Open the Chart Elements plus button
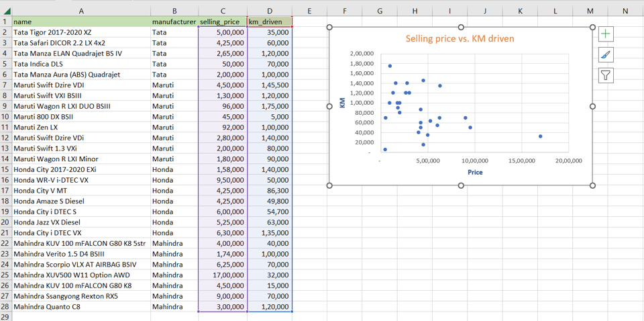Viewport: 644px width, 321px height. click(x=606, y=34)
